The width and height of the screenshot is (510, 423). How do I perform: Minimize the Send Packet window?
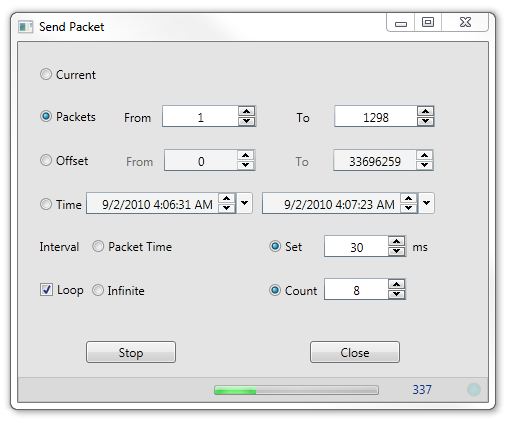pyautogui.click(x=401, y=23)
